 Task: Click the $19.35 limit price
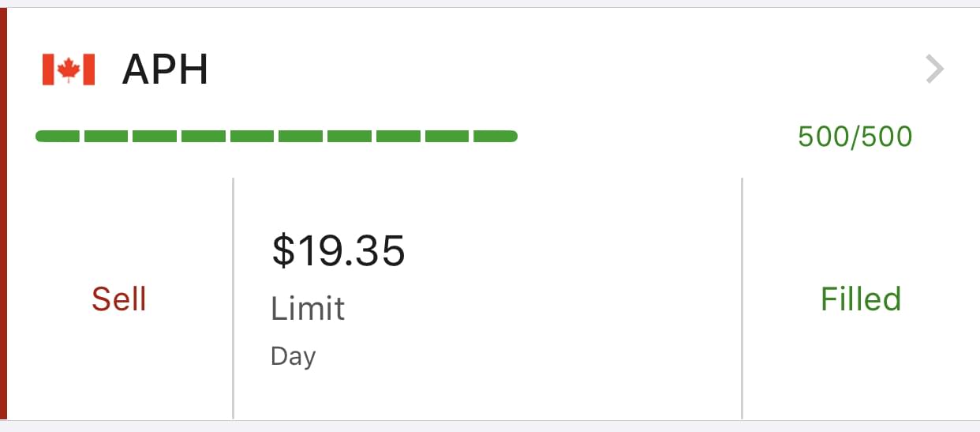click(338, 251)
